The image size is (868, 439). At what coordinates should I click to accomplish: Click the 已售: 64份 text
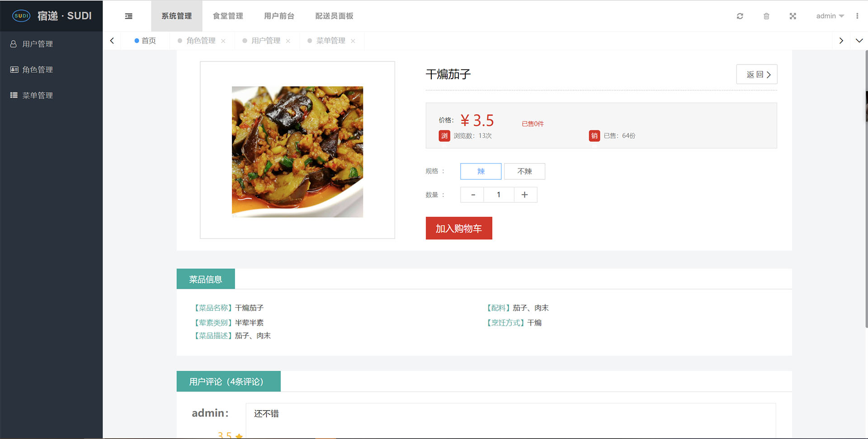tap(619, 135)
